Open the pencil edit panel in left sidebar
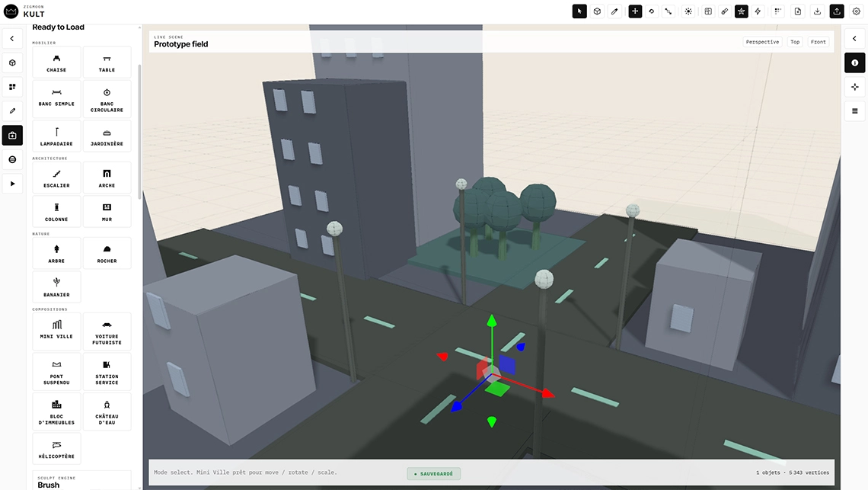The width and height of the screenshot is (868, 490). 12,110
